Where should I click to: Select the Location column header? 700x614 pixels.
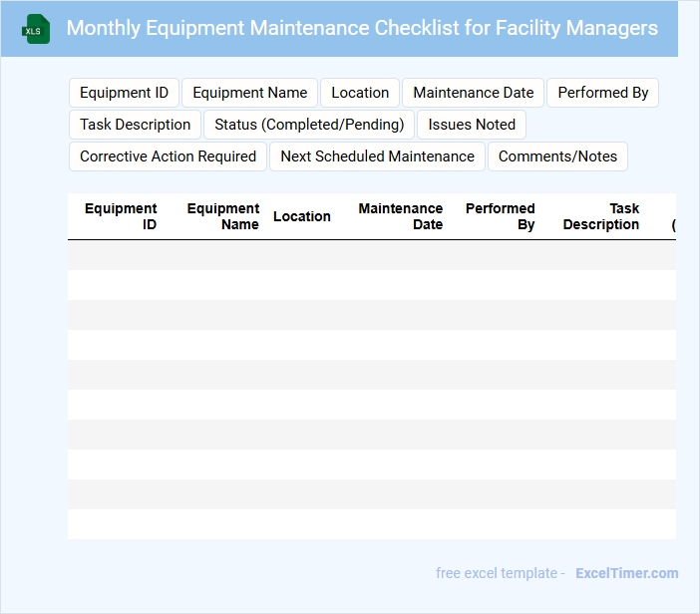click(x=301, y=216)
